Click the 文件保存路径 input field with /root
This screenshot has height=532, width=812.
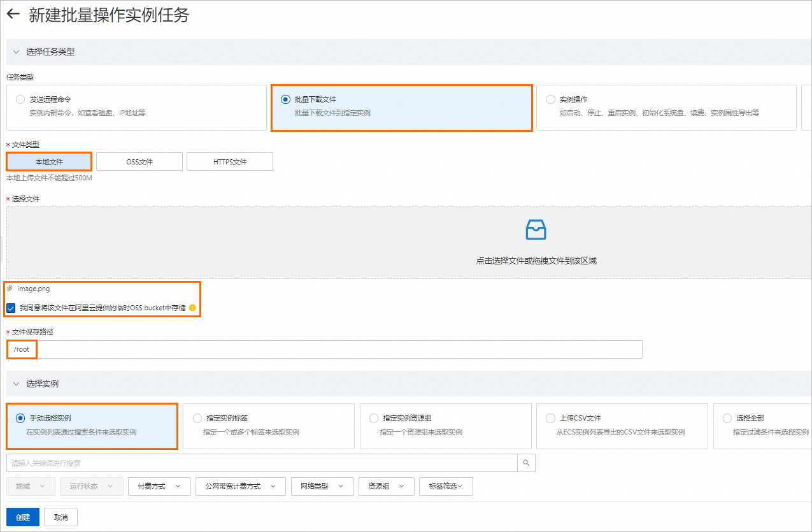pyautogui.click(x=324, y=349)
